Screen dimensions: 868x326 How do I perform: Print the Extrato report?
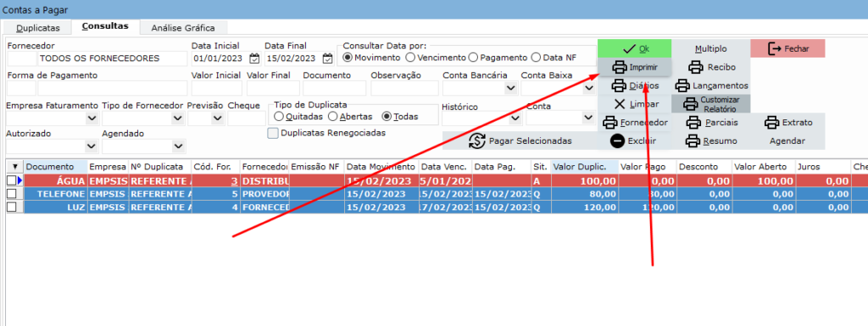(787, 122)
